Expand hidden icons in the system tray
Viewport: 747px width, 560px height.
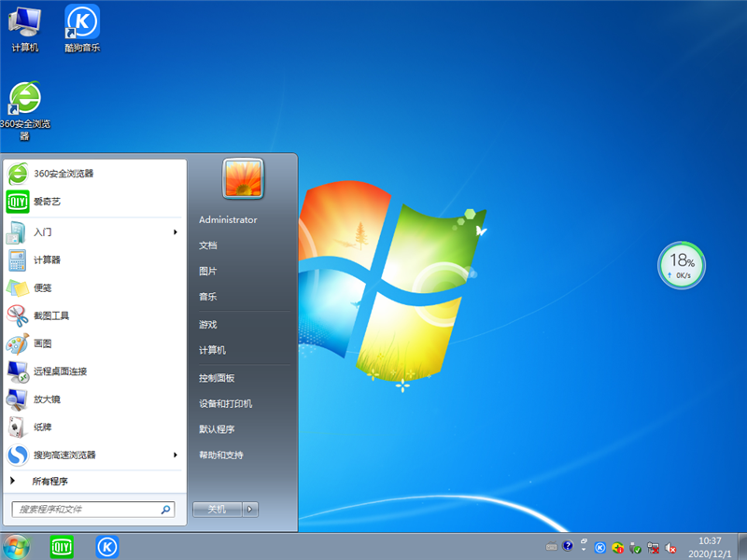[583, 549]
